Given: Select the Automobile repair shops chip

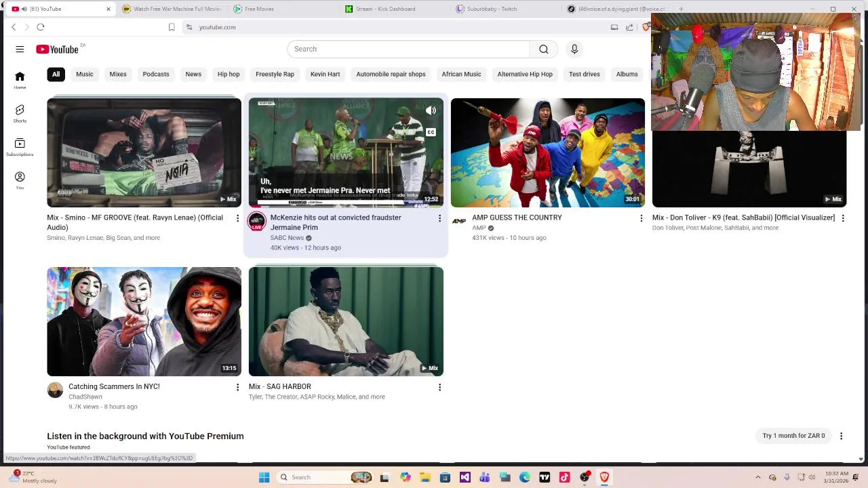Looking at the screenshot, I should [x=391, y=74].
